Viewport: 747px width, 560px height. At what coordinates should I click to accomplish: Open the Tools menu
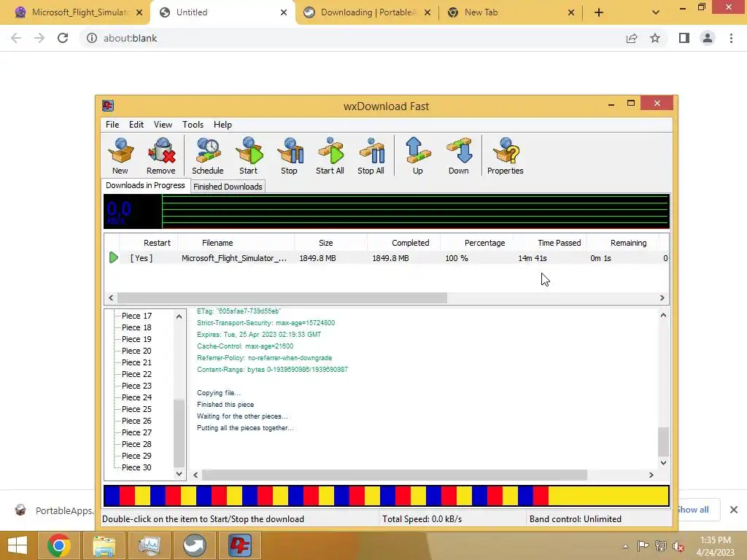coord(193,124)
